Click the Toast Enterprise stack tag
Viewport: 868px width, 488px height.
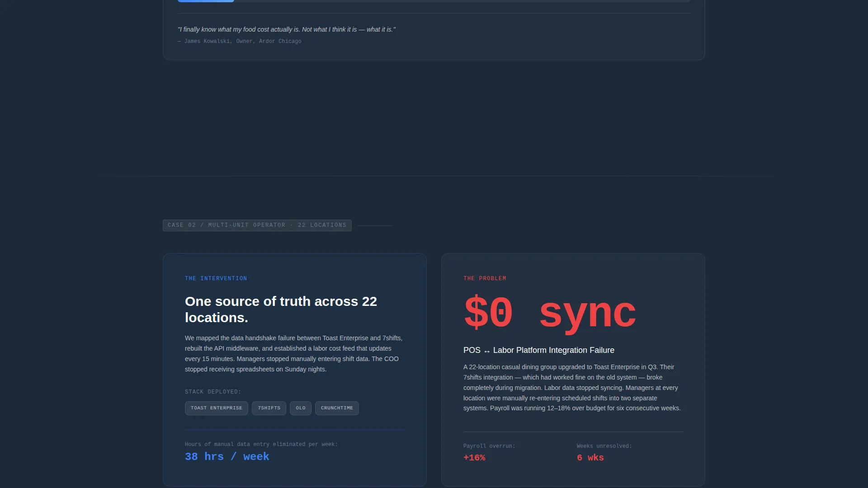pyautogui.click(x=216, y=408)
